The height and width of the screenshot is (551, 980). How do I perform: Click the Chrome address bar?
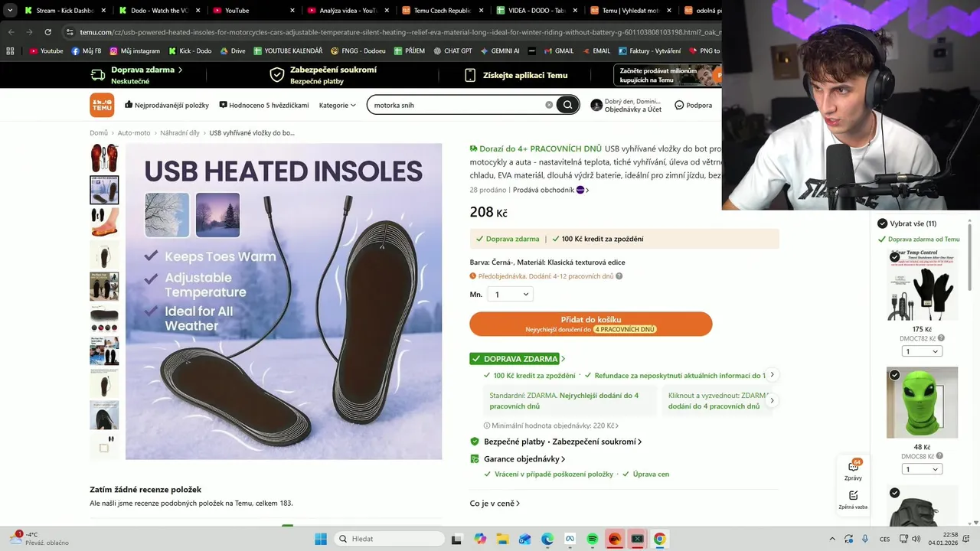392,32
